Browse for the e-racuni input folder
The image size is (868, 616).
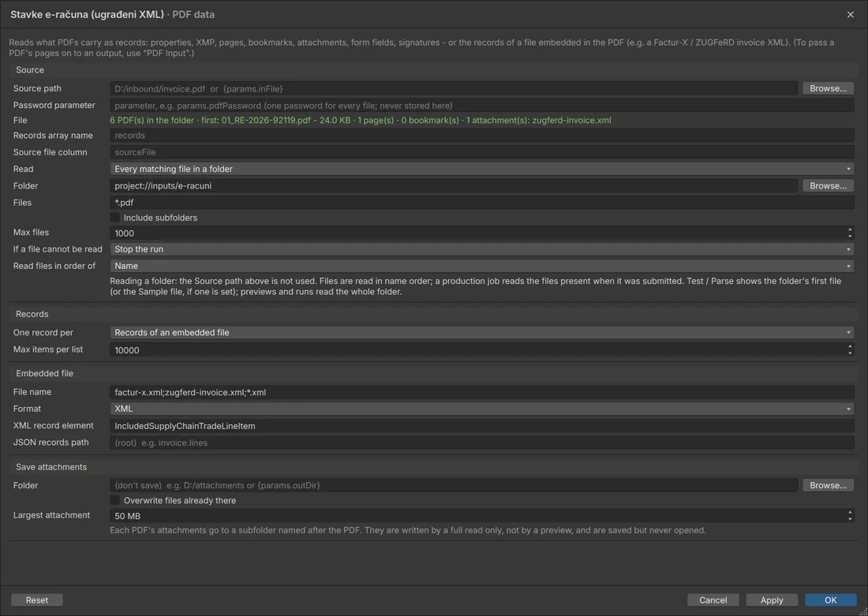point(828,186)
